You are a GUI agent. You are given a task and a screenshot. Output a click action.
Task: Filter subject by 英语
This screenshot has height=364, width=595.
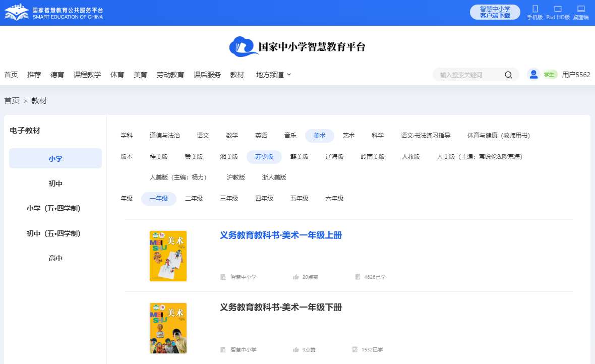pyautogui.click(x=261, y=136)
